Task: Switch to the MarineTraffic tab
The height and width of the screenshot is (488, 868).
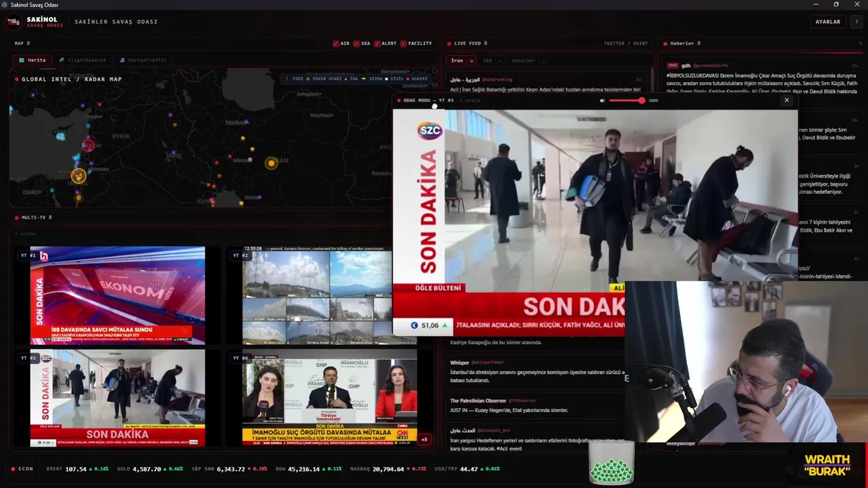Action: pos(142,60)
